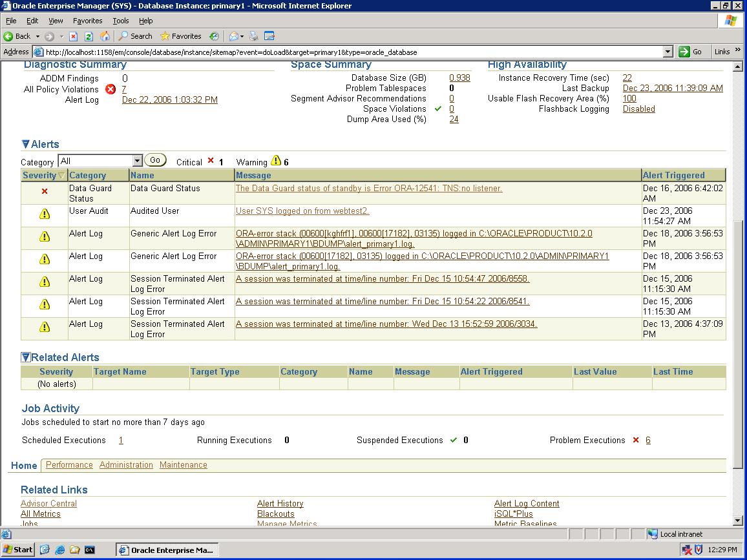Switch to the Performance tab

pyautogui.click(x=69, y=465)
